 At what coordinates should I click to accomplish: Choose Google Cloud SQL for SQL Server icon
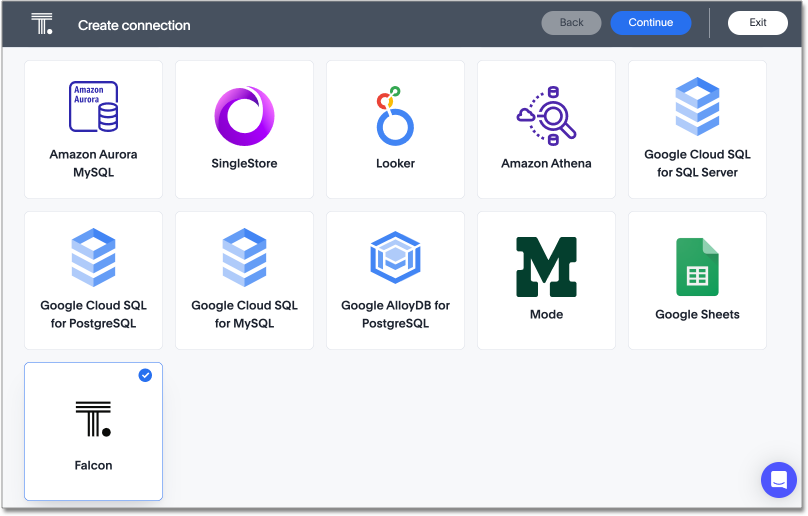tap(697, 108)
